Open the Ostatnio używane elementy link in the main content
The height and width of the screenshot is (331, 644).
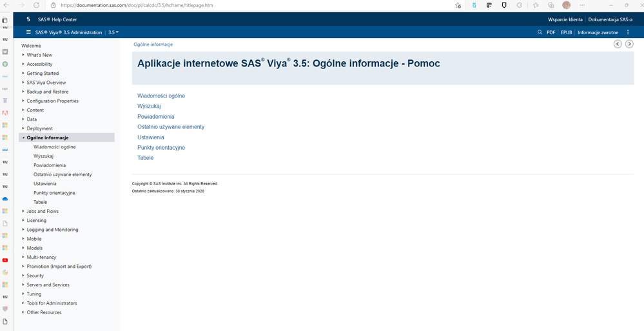[x=171, y=126]
